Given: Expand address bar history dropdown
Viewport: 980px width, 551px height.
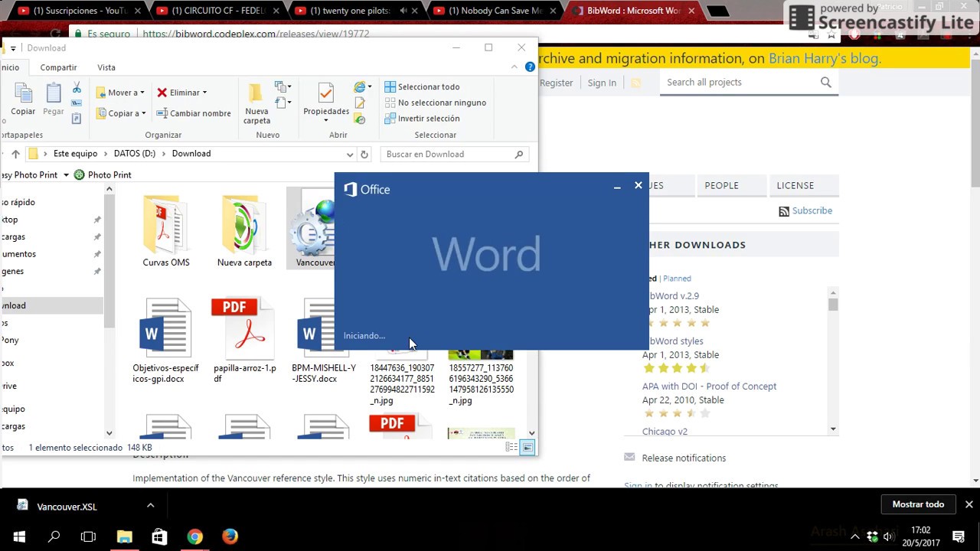Looking at the screenshot, I should coord(350,154).
